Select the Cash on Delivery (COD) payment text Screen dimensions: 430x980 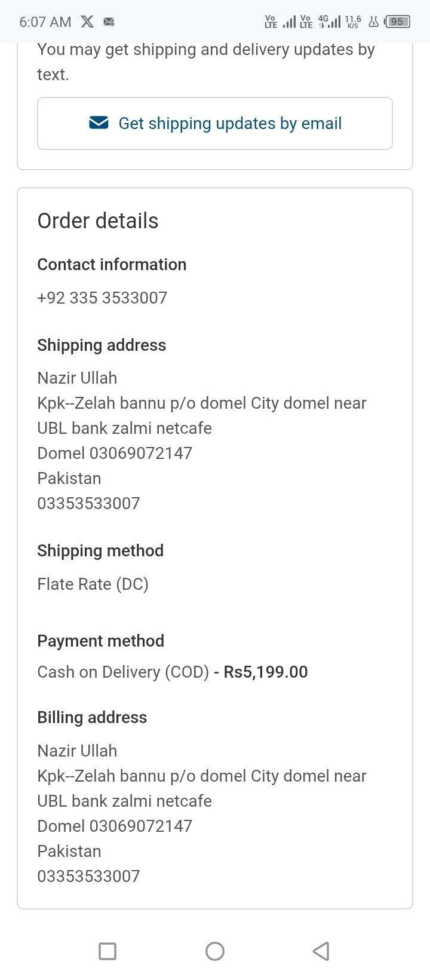[123, 672]
